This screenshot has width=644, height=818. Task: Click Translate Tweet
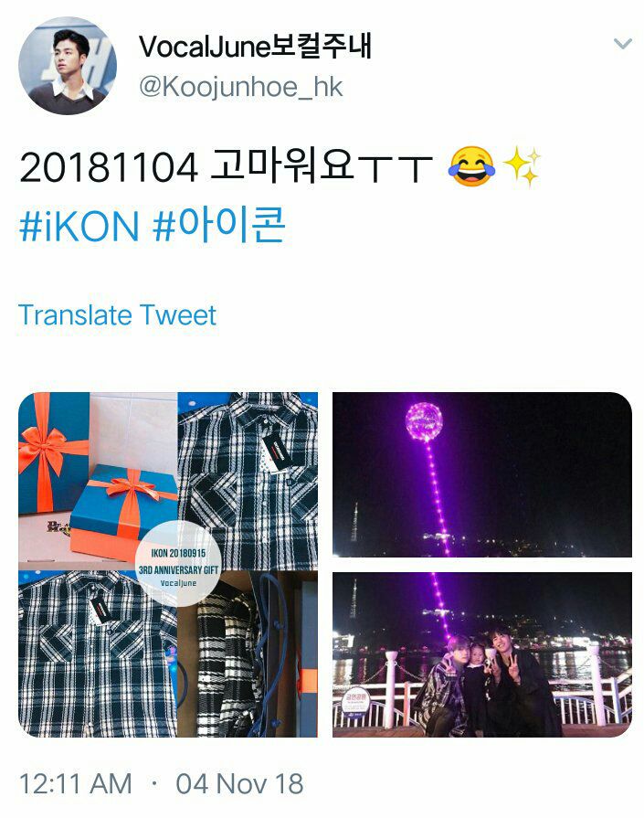tap(117, 314)
